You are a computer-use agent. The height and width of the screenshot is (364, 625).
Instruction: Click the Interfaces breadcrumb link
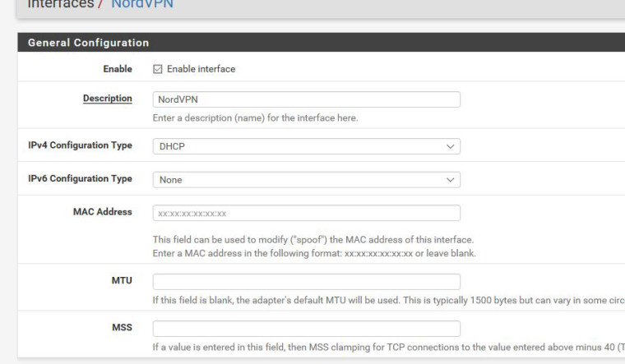click(x=61, y=4)
